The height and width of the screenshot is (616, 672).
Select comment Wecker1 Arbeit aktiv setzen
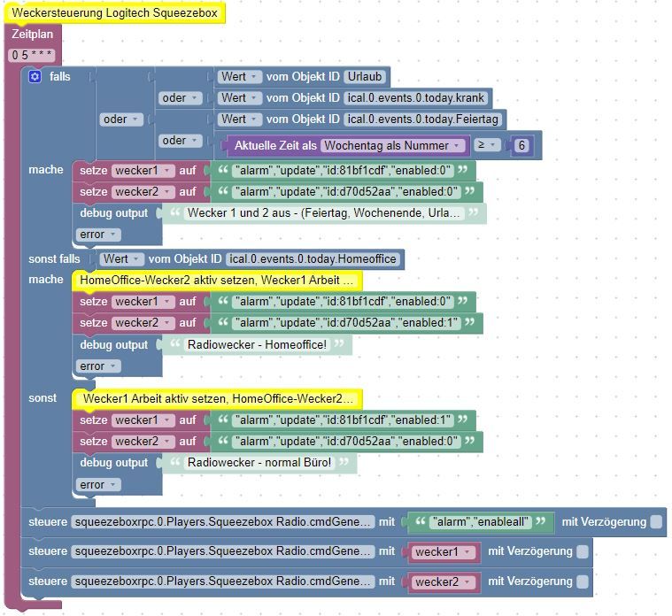217,399
